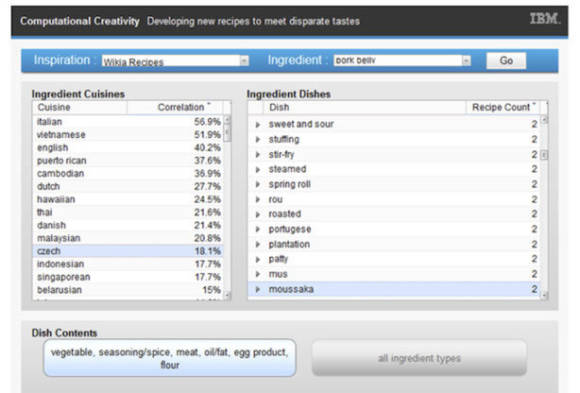This screenshot has height=393, width=580.
Task: Select the italian cuisine row
Action: pos(128,122)
